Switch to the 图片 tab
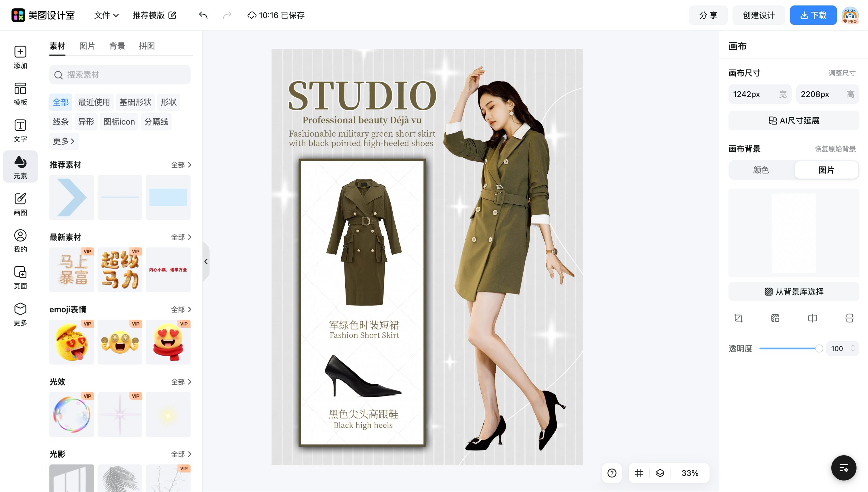Viewport: 868px width, 492px height. [x=87, y=46]
